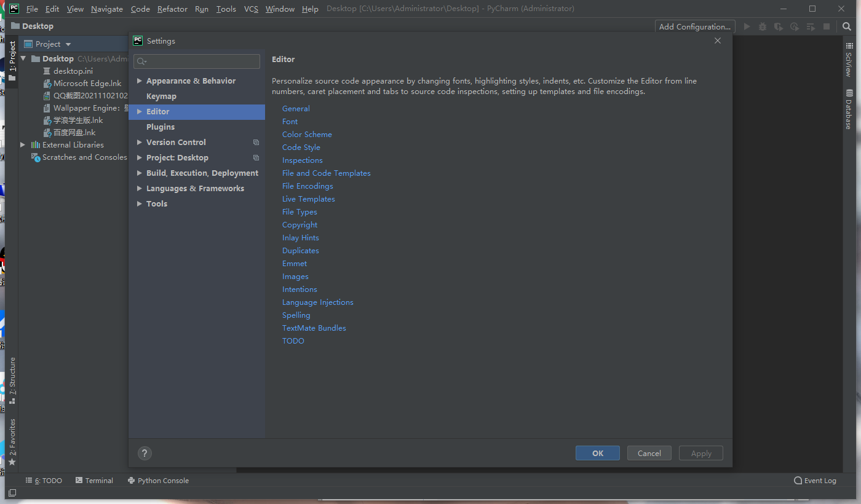Click the PyCharm logo in Settings title
Screen dimensions: 861x504
click(x=138, y=41)
